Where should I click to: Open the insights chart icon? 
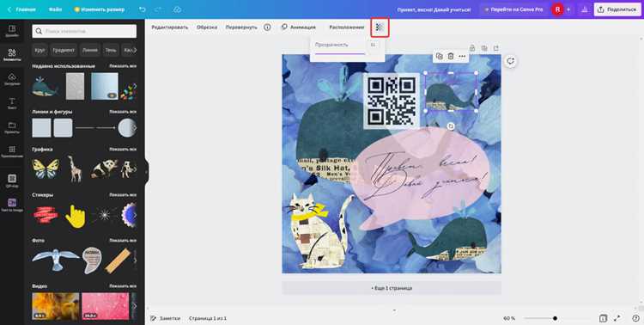[x=584, y=9]
